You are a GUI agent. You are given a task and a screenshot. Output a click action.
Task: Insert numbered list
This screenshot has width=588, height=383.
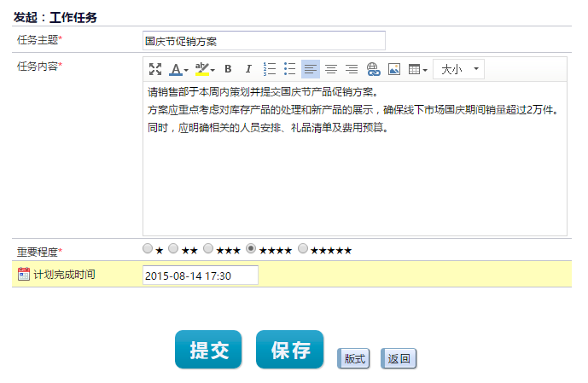(x=269, y=69)
